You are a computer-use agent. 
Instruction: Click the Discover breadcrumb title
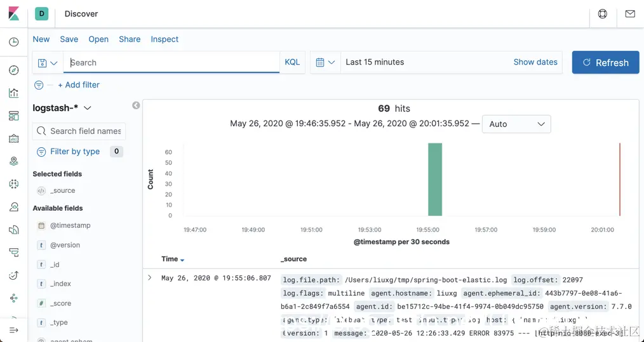(x=81, y=13)
